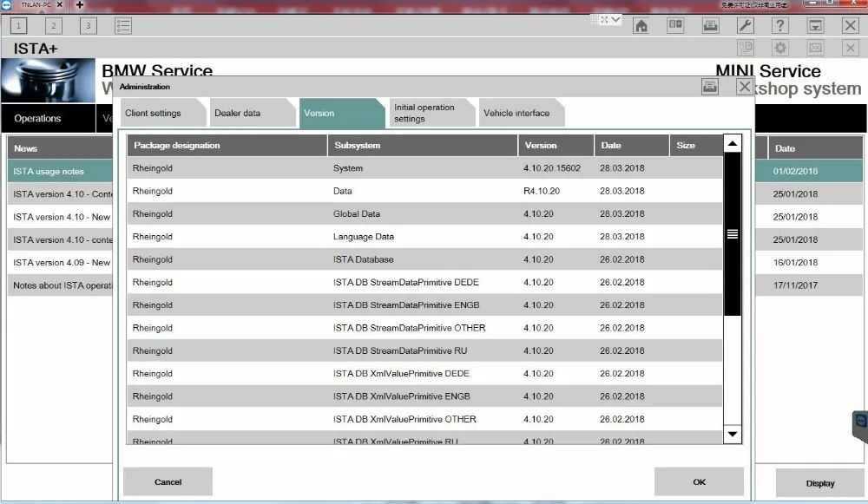Click the gear settings icon under toolbar
This screenshot has height=504, width=868.
coord(780,48)
